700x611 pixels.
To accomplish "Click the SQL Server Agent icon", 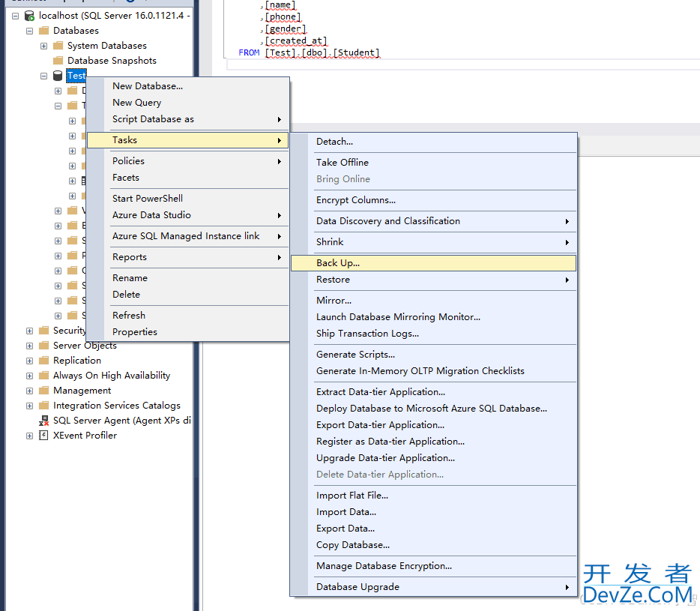I will click(43, 421).
